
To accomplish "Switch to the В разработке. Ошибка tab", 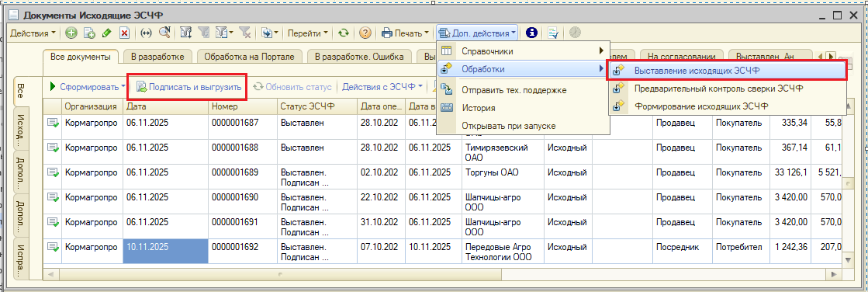I will click(x=359, y=56).
